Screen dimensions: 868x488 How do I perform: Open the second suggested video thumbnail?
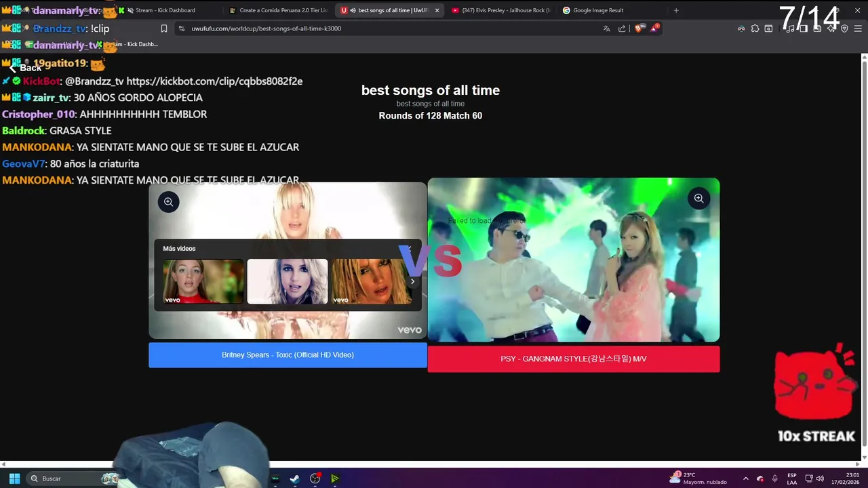coord(288,281)
